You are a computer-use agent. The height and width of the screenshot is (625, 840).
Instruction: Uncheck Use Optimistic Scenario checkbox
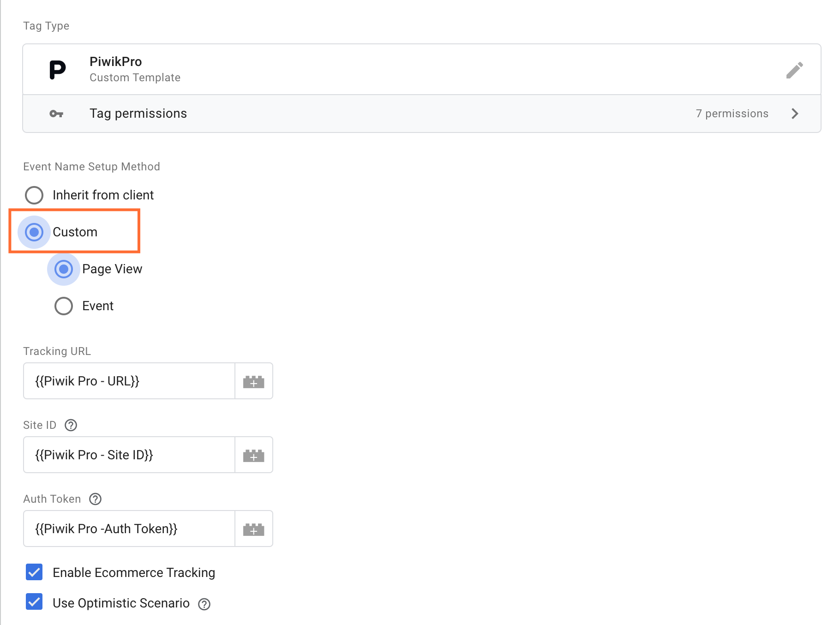34,602
